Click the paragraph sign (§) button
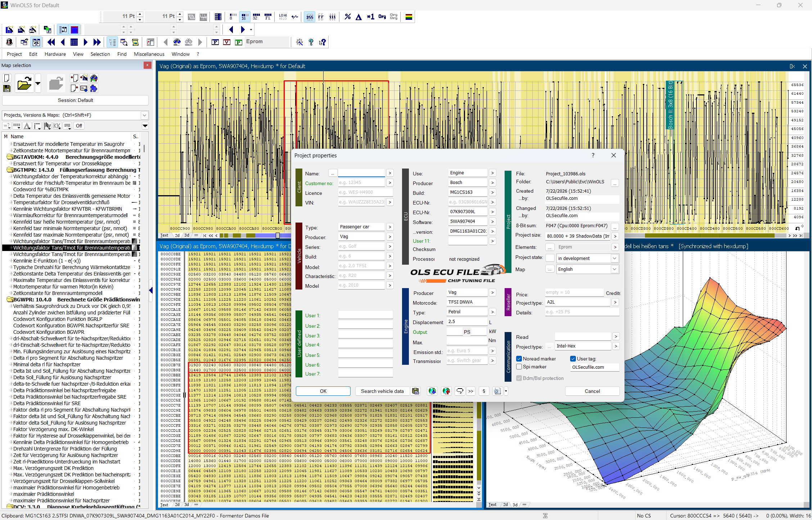 pyautogui.click(x=484, y=391)
